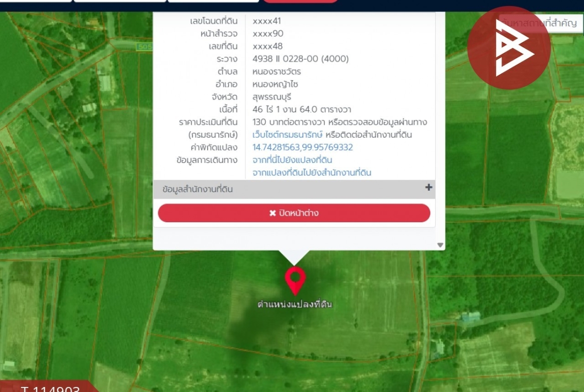Viewport: 584px width, 392px height.
Task: Open จากแปลงที่ดินไปยังสำนักงานที่ดิน route link
Action: (312, 173)
